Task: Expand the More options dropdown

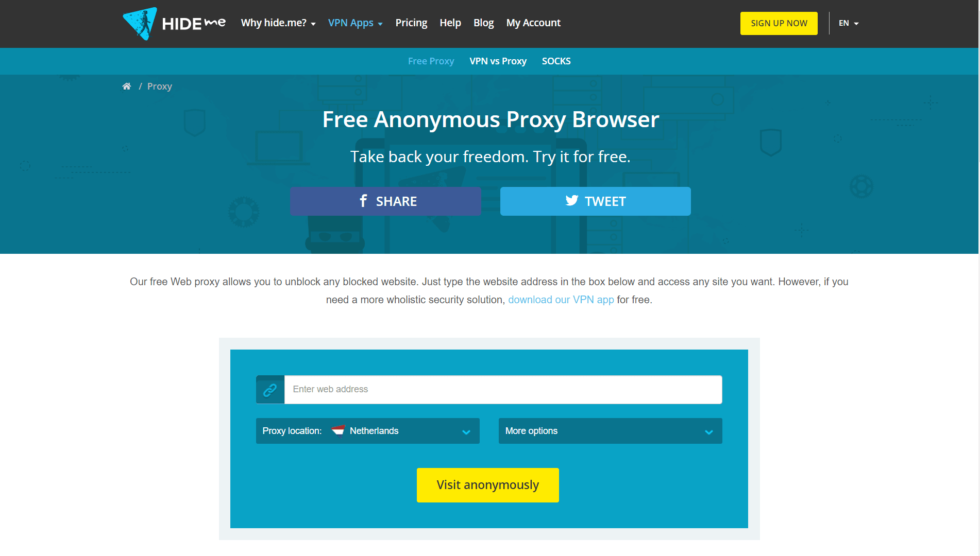Action: 610,431
